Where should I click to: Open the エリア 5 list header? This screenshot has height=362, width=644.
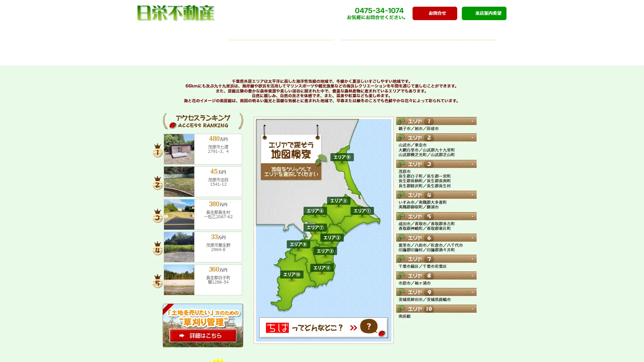coord(436,216)
